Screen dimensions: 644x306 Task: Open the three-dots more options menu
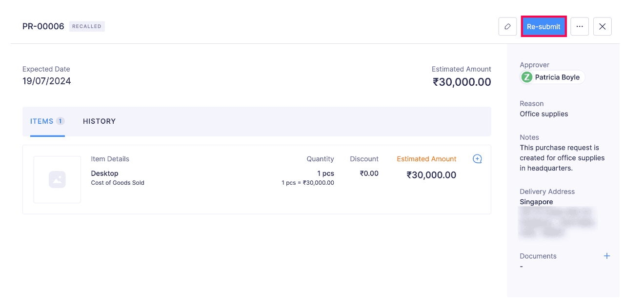click(x=580, y=27)
